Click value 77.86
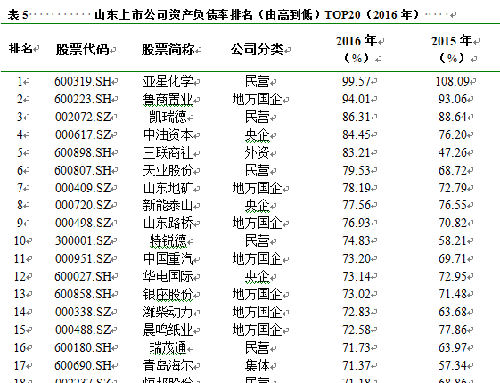The height and width of the screenshot is (383, 500). point(452,330)
